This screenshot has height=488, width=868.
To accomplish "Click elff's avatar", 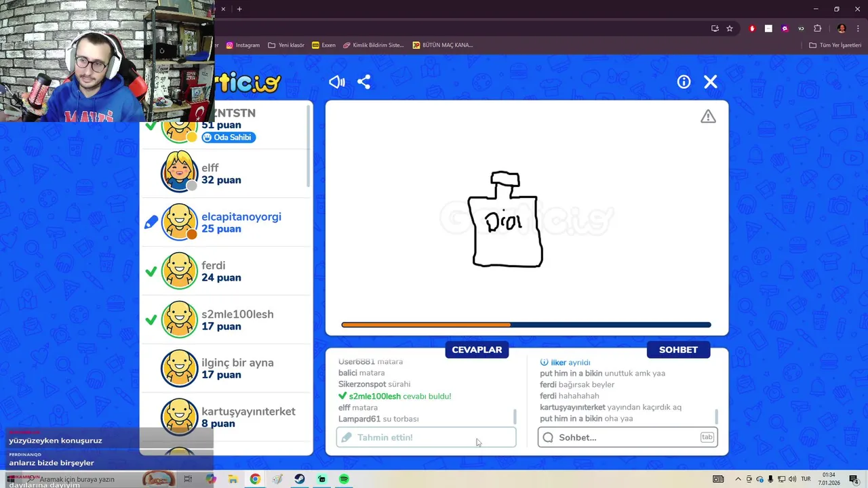I will [180, 173].
